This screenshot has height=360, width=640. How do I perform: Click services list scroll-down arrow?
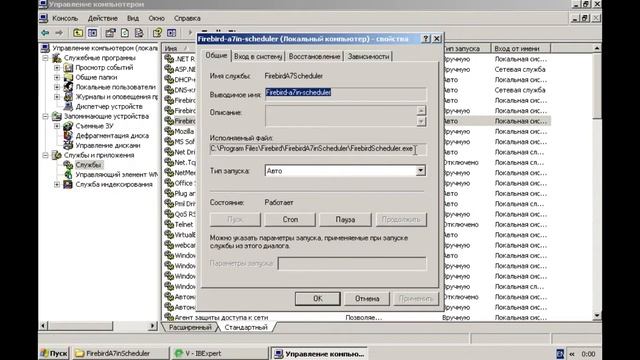[x=597, y=316]
